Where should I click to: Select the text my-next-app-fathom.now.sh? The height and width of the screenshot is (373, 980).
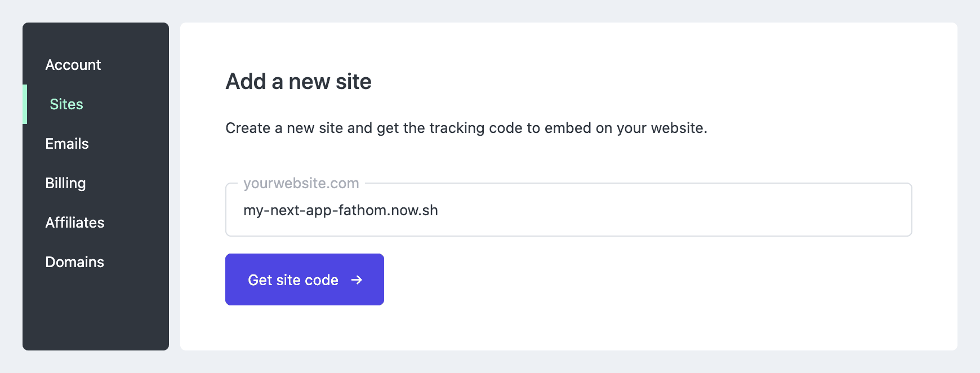tap(340, 210)
